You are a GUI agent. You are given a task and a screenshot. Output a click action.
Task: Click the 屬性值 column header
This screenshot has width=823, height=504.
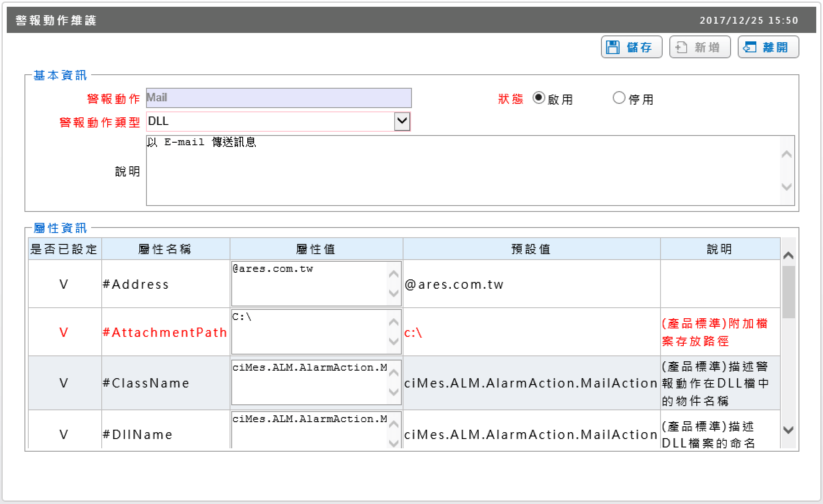316,249
